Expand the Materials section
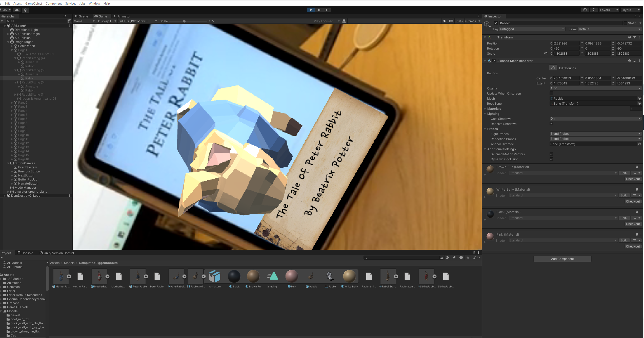 pos(485,109)
